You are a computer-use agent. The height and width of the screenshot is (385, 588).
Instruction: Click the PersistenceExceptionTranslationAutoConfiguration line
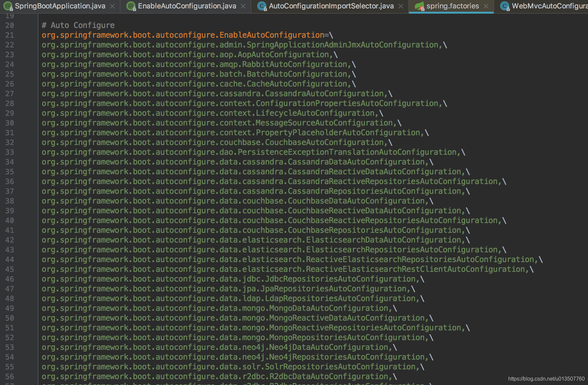(253, 152)
